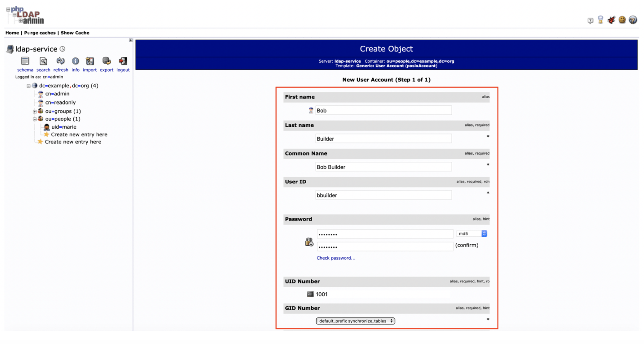Collapse the dc=example,dc=org tree node
Image resolution: width=644 pixels, height=344 pixels.
click(29, 86)
